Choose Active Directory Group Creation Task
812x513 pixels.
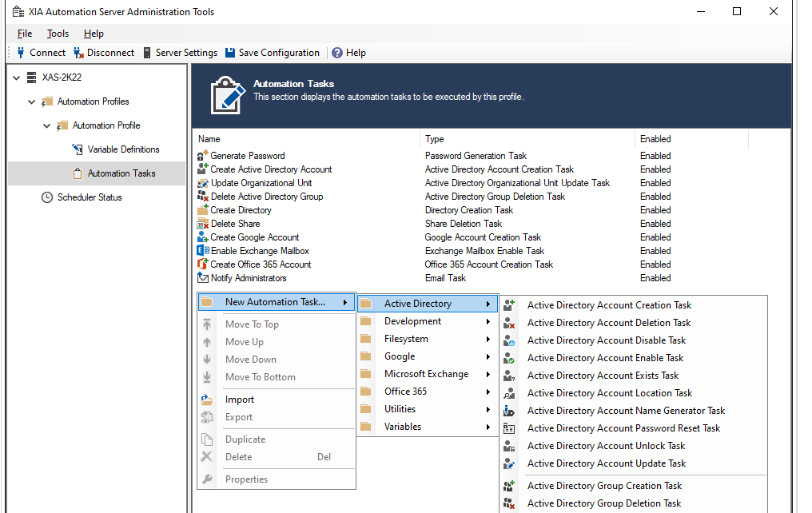(604, 486)
